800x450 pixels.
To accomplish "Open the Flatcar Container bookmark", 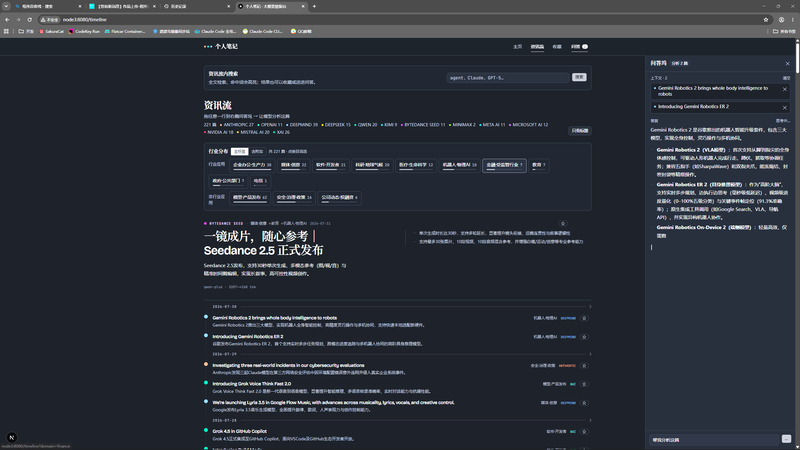I will [125, 31].
